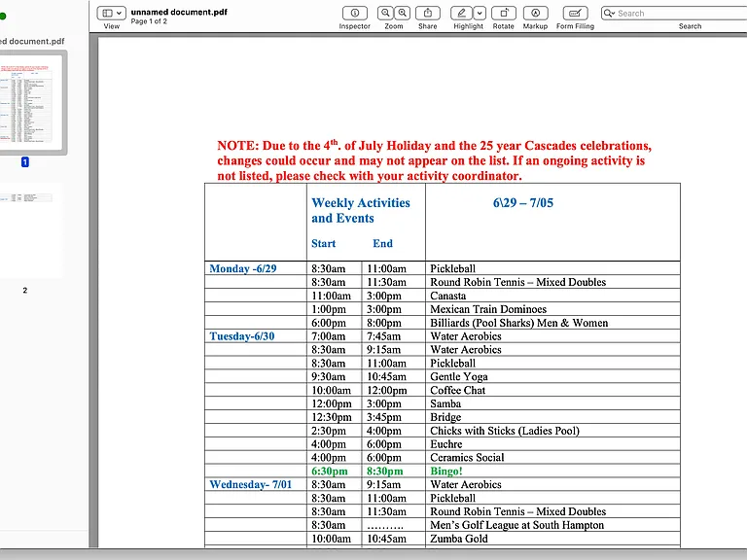Open the Share menu icon

pyautogui.click(x=428, y=13)
